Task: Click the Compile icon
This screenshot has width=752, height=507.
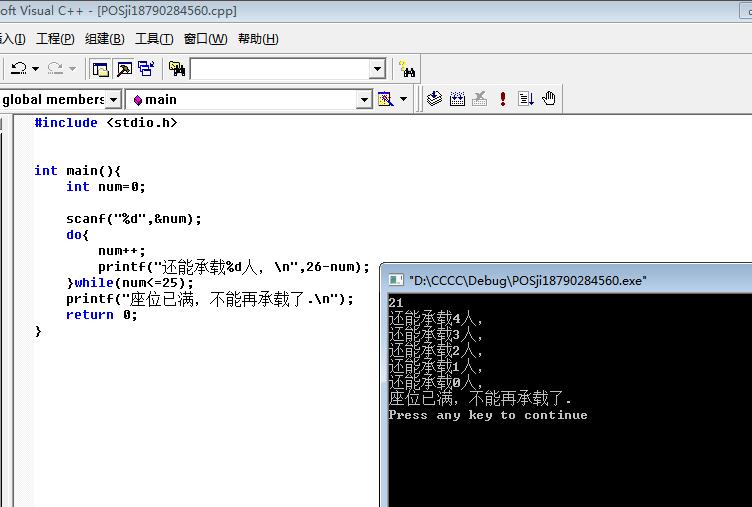Action: tap(434, 98)
